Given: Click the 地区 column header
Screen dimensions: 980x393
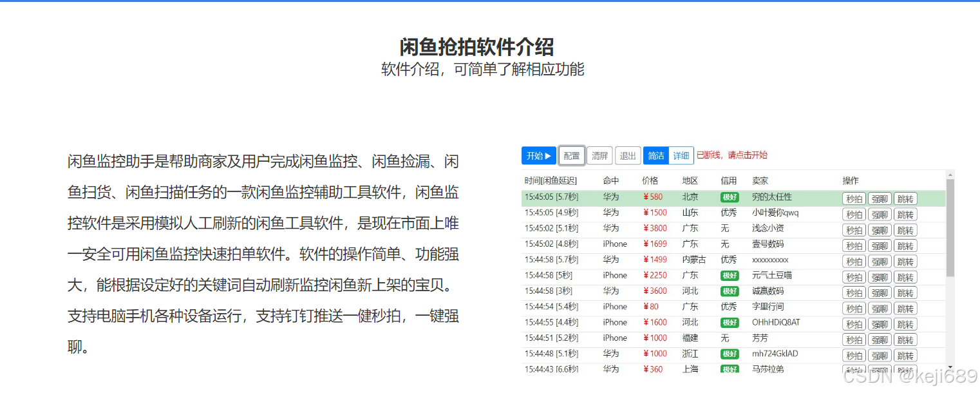Looking at the screenshot, I should 690,180.
